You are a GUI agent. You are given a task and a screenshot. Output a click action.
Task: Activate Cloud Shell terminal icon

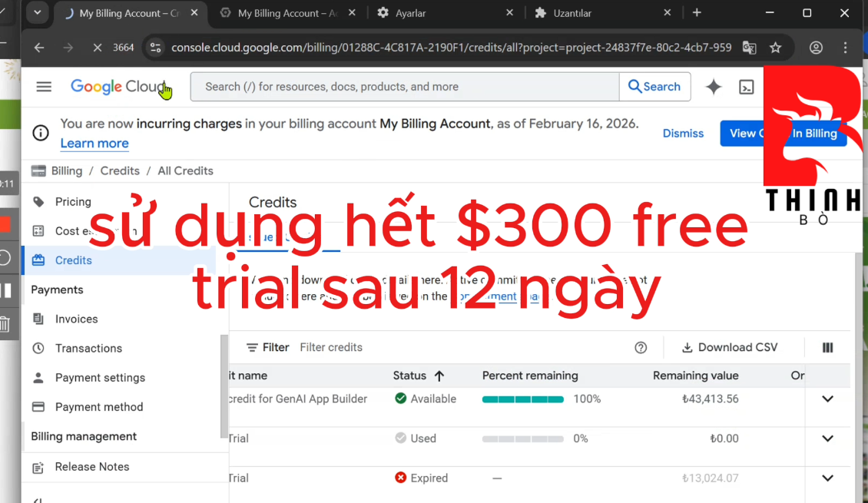[746, 87]
